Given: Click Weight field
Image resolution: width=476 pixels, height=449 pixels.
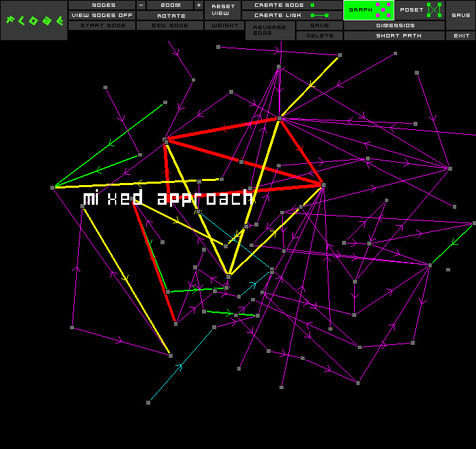Looking at the screenshot, I should [224, 26].
